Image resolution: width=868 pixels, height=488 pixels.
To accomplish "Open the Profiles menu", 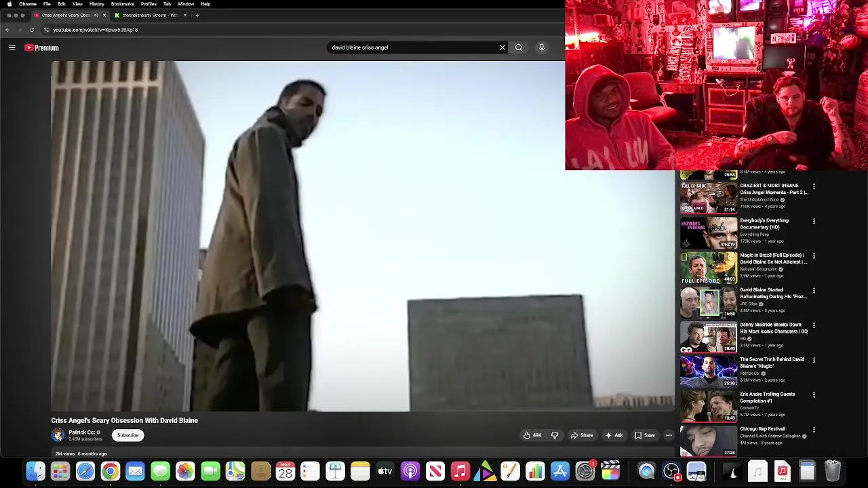I will (x=149, y=4).
